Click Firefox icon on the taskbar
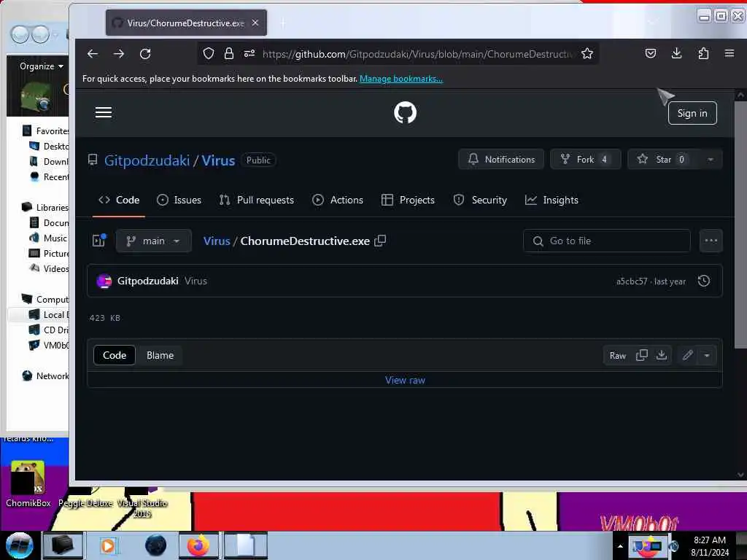 point(198,545)
